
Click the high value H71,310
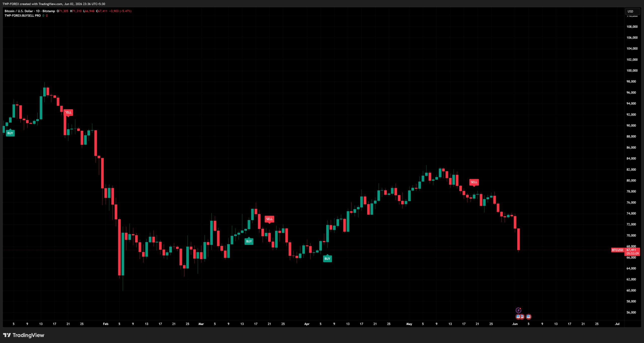pos(76,11)
